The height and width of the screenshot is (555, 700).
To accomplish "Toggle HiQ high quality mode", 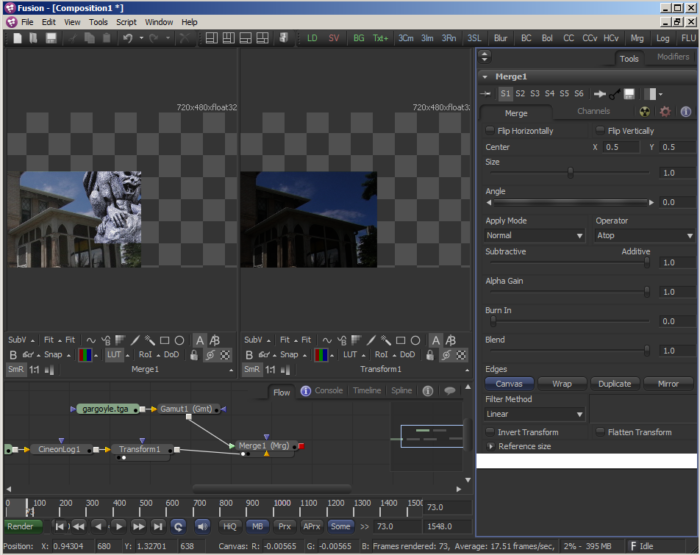I will click(x=229, y=526).
